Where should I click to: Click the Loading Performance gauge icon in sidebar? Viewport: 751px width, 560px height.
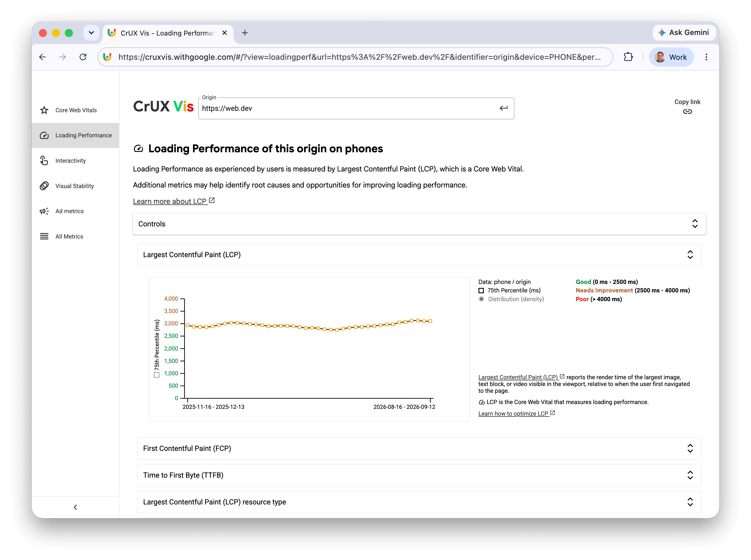click(44, 135)
